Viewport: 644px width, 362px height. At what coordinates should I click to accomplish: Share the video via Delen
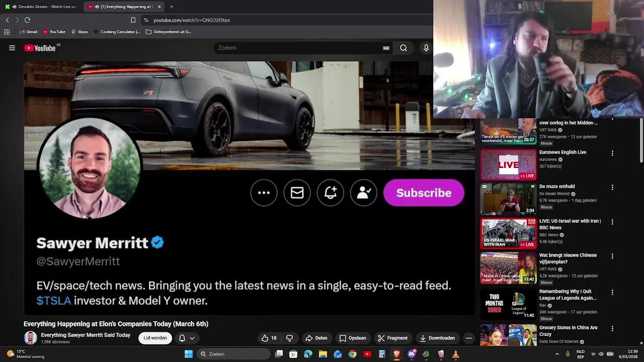[316, 338]
